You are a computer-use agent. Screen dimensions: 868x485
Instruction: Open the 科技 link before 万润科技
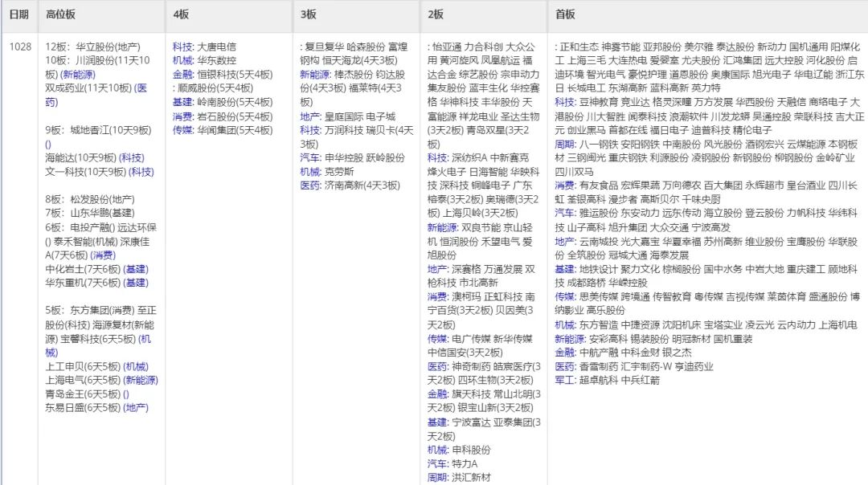click(x=310, y=130)
